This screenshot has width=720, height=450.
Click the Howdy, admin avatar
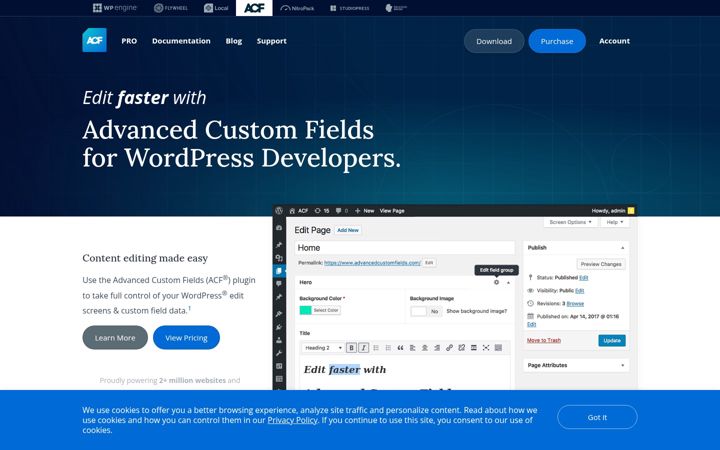coord(631,211)
